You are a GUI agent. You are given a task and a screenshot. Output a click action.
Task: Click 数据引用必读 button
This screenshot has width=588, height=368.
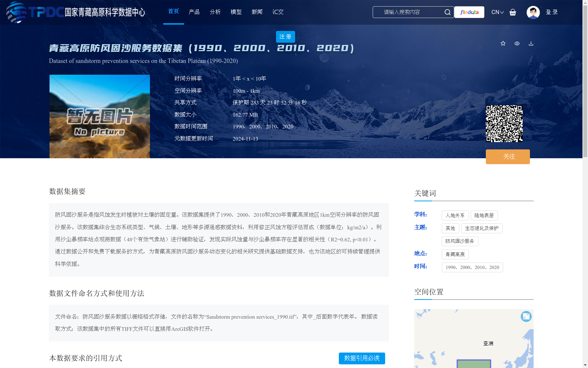[362, 358]
